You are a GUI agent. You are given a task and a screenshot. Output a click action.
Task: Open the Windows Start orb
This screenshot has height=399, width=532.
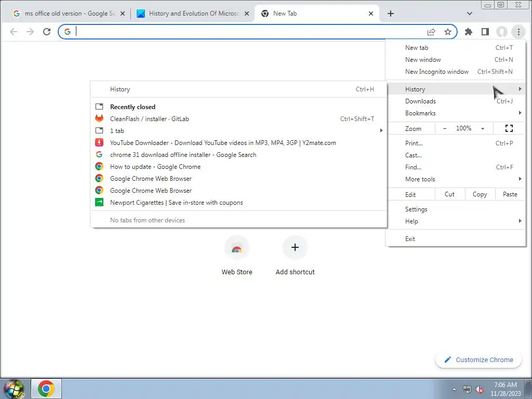[x=14, y=389]
